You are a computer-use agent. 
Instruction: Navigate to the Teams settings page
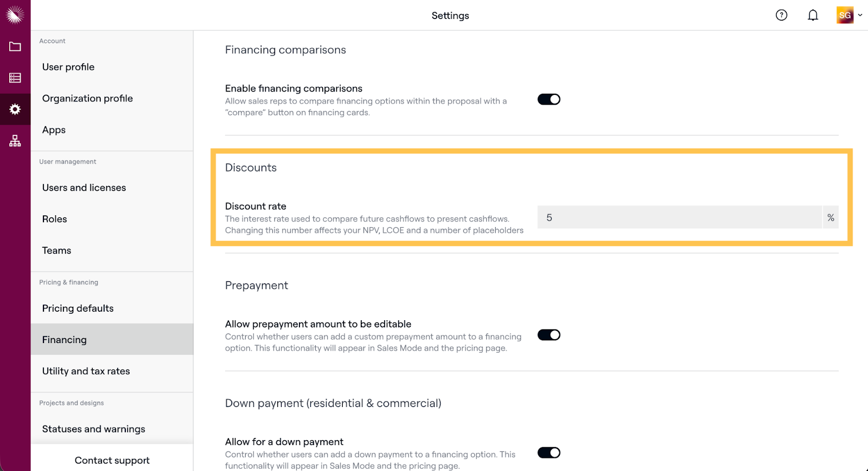(57, 250)
